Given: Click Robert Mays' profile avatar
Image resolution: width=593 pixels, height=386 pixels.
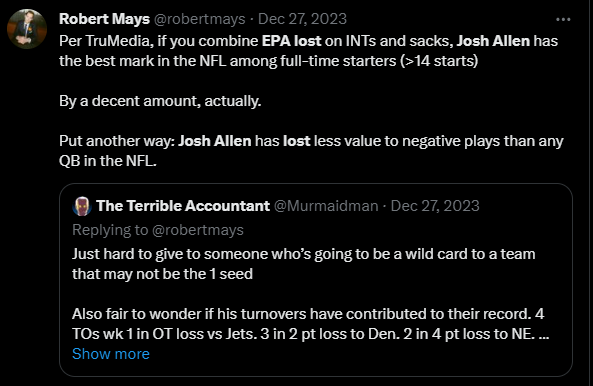Looking at the screenshot, I should [27, 29].
